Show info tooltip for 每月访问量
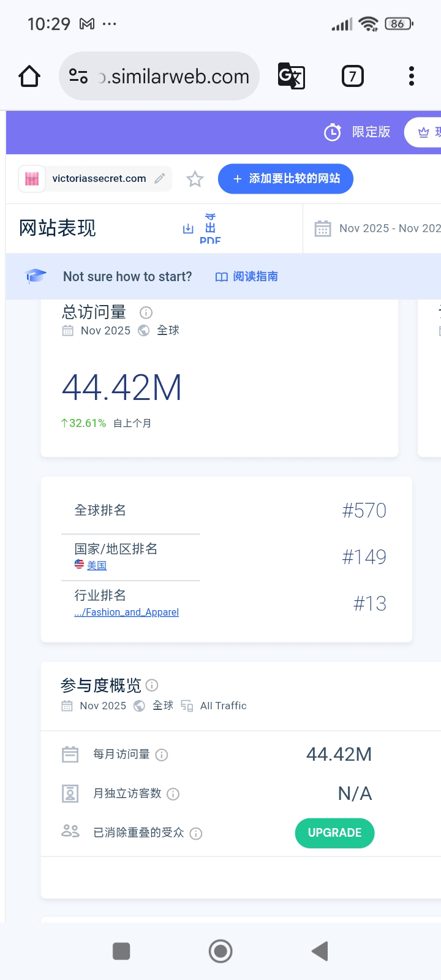441x980 pixels. coord(162,755)
